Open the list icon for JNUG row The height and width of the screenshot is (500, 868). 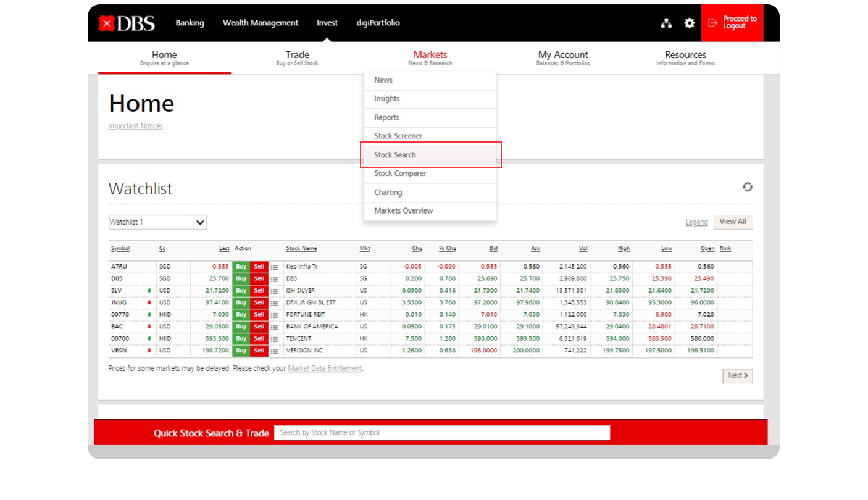pyautogui.click(x=274, y=303)
